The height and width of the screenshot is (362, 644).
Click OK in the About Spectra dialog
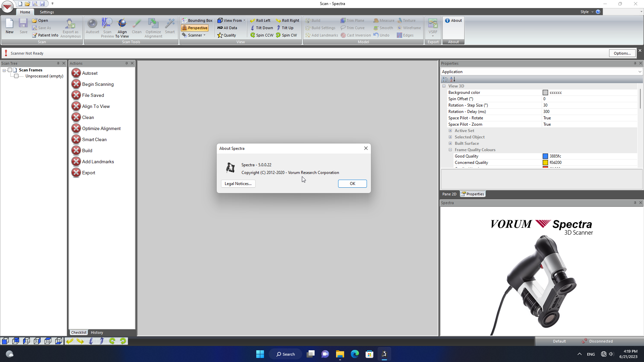(x=353, y=184)
